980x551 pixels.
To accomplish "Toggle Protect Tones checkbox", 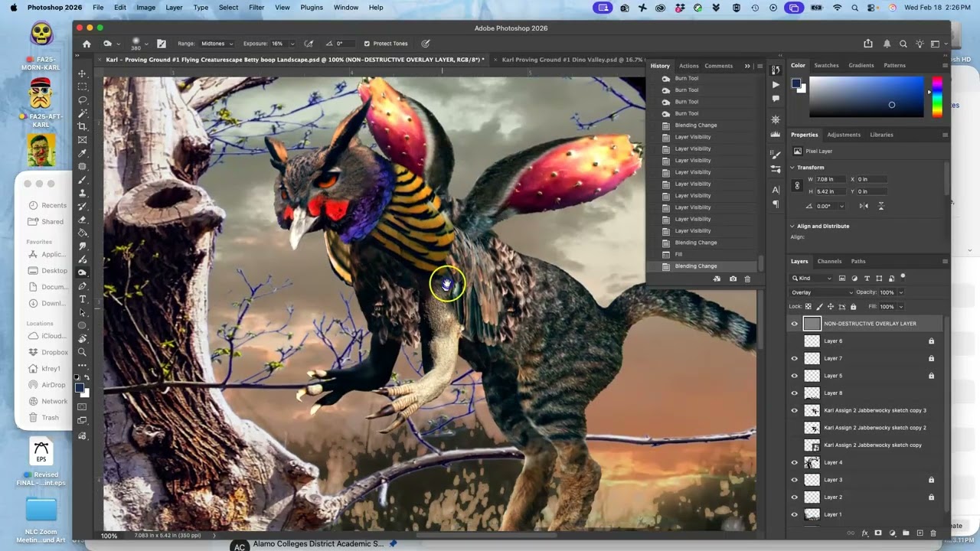I will (367, 44).
